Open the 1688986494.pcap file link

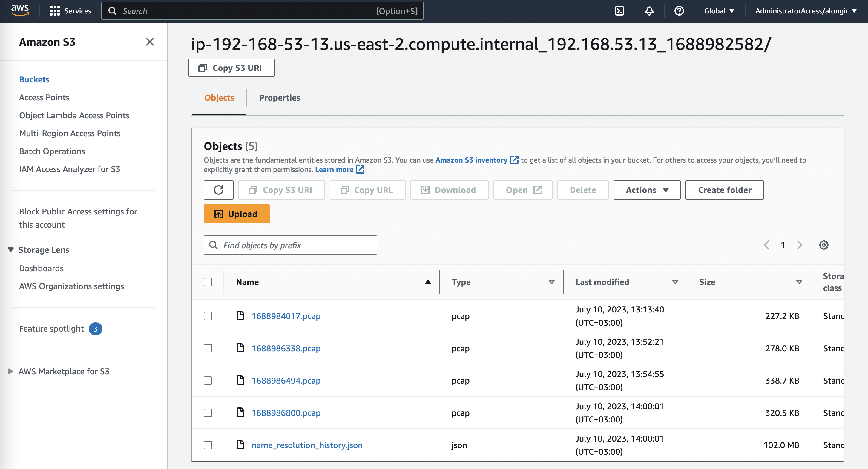click(286, 380)
